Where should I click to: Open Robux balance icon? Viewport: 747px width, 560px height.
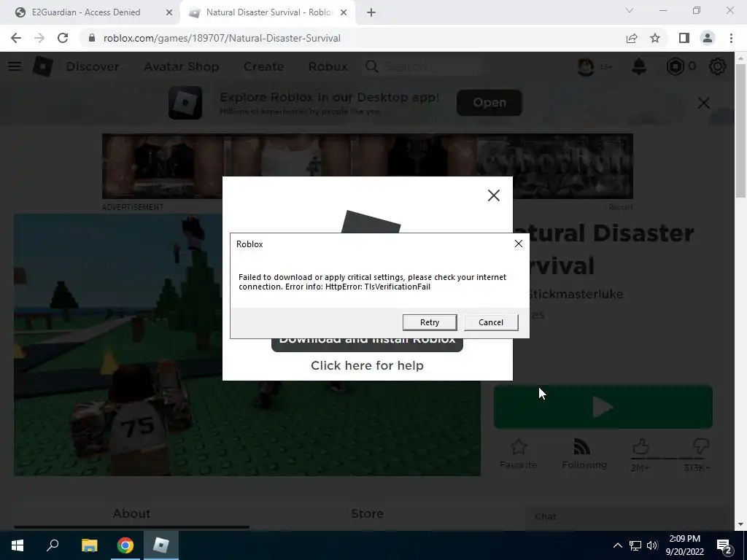[675, 66]
